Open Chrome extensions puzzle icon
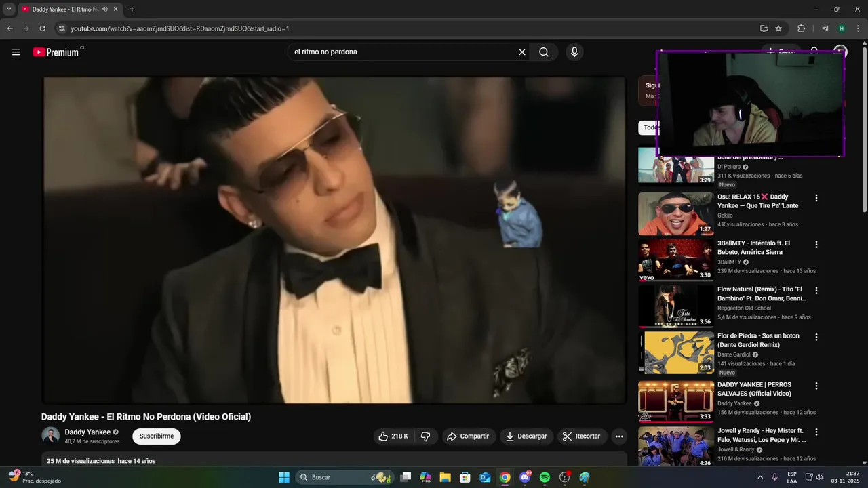The height and width of the screenshot is (488, 868). [801, 28]
